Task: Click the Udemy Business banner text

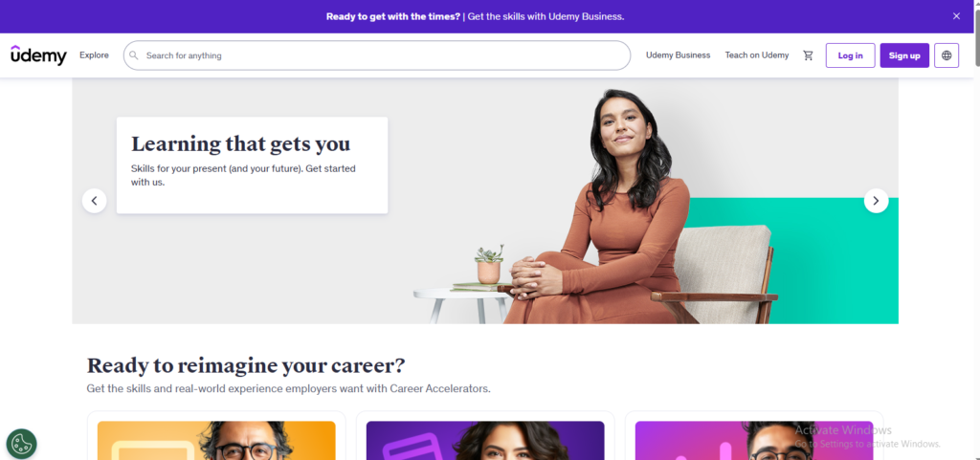Action: [546, 16]
